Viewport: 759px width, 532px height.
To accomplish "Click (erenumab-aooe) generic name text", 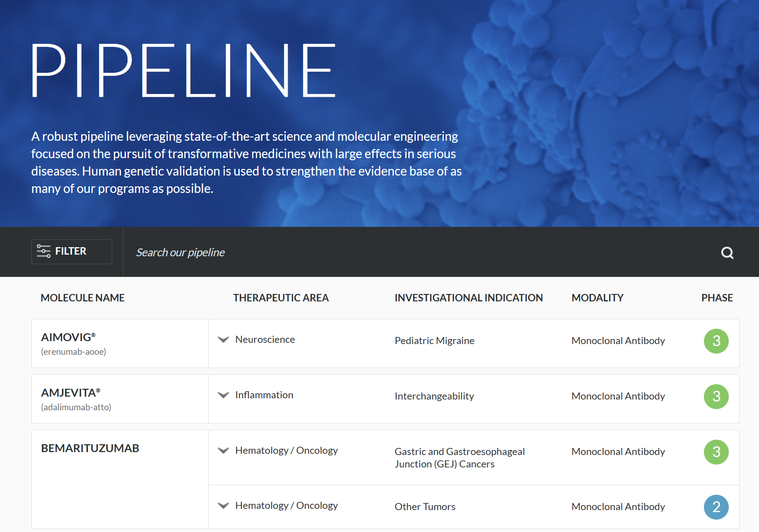I will pos(74,352).
